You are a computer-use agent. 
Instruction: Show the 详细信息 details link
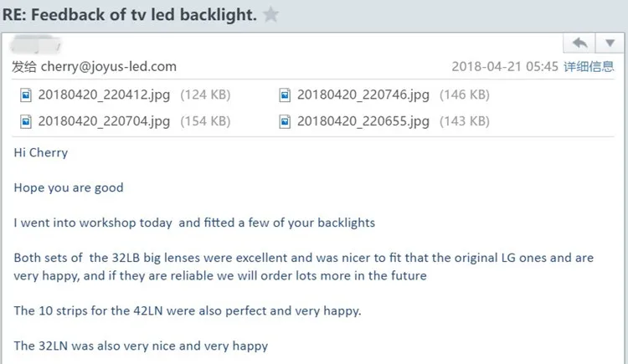pyautogui.click(x=589, y=67)
